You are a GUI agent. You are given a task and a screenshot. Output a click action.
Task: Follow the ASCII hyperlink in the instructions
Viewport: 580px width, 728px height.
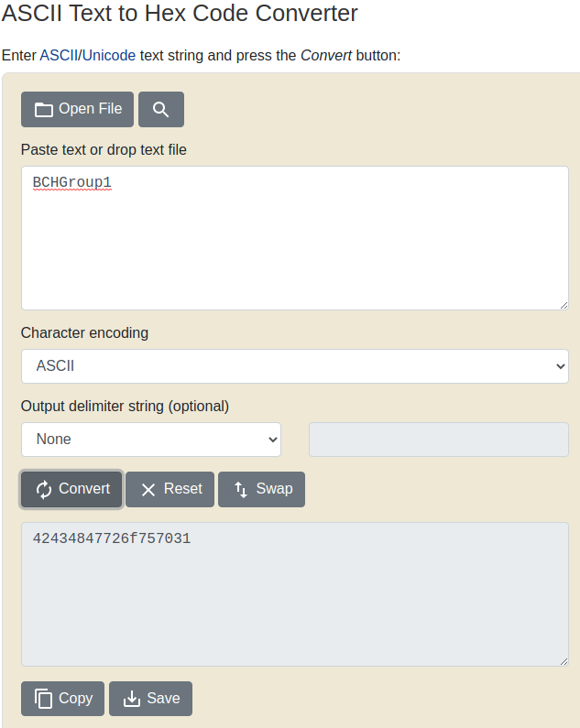[x=59, y=55]
